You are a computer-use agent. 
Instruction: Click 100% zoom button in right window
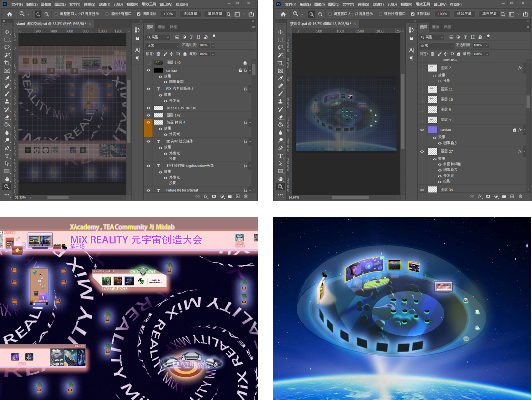[442, 14]
